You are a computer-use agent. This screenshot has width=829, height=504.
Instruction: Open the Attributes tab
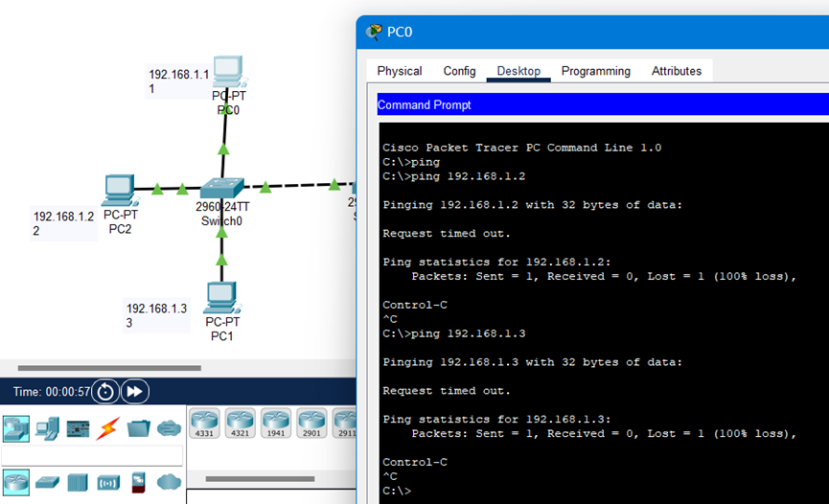[677, 71]
